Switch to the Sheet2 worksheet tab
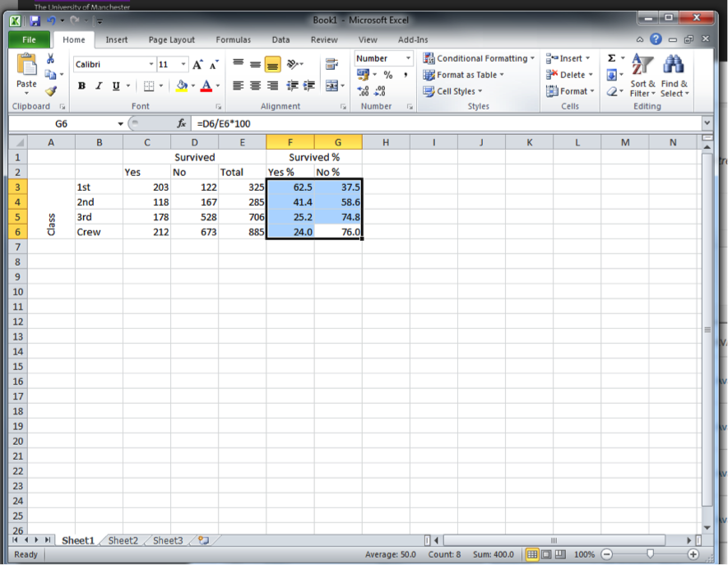The width and height of the screenshot is (728, 565). pos(123,540)
